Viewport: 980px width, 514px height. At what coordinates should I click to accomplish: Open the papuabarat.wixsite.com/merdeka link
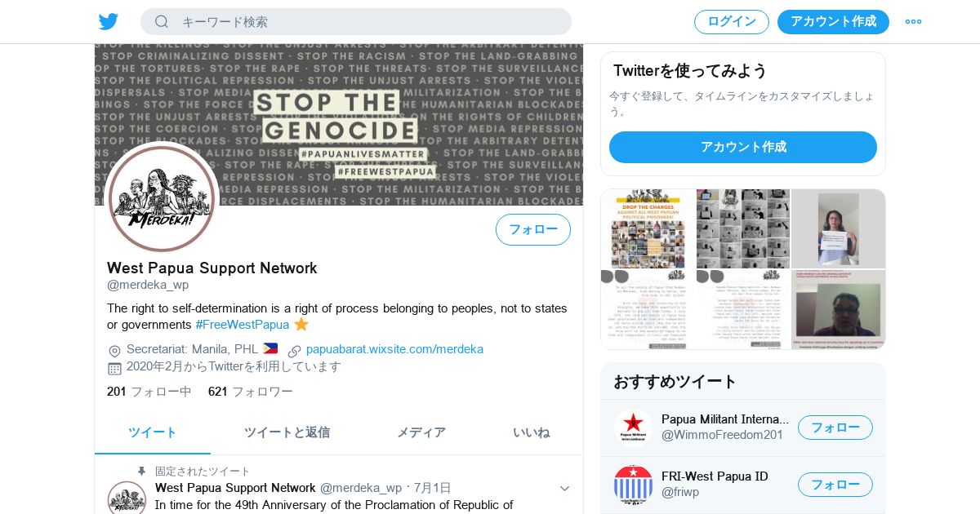[394, 349]
